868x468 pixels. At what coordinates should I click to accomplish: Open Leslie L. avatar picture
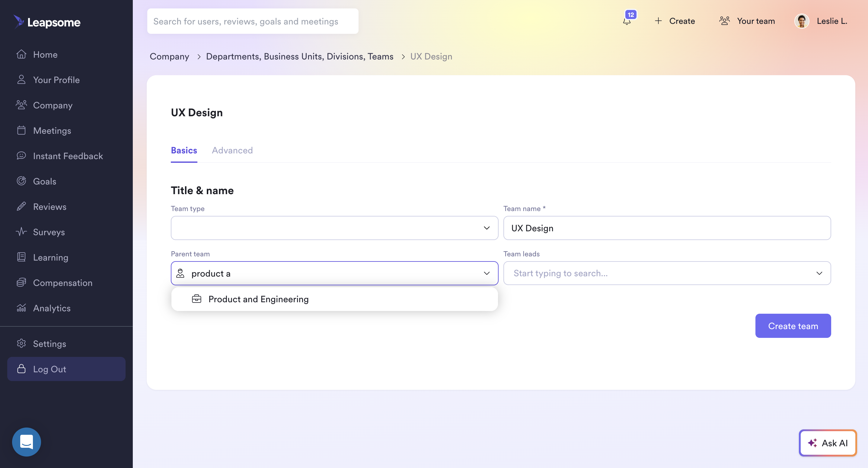802,21
